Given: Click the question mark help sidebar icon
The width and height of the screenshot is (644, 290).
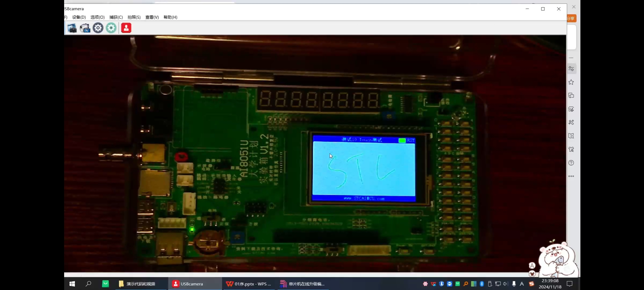Looking at the screenshot, I should click(x=571, y=163).
